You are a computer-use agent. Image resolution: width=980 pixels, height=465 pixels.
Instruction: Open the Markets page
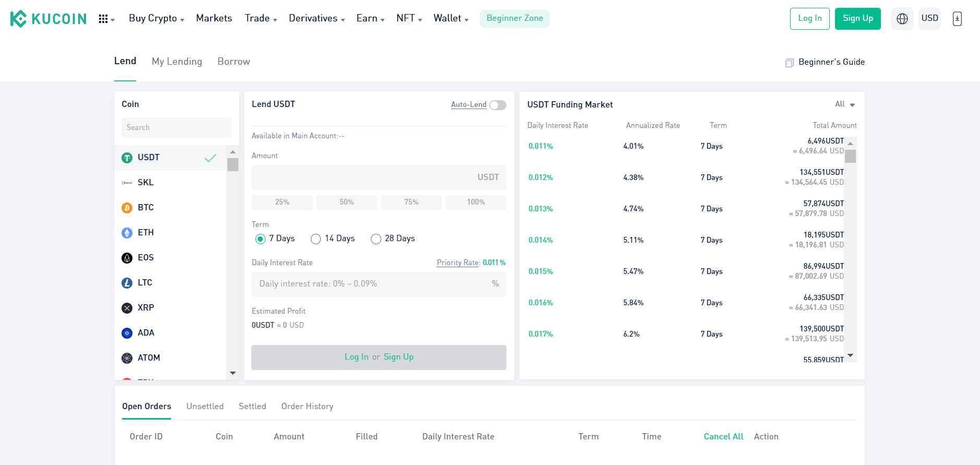point(214,18)
